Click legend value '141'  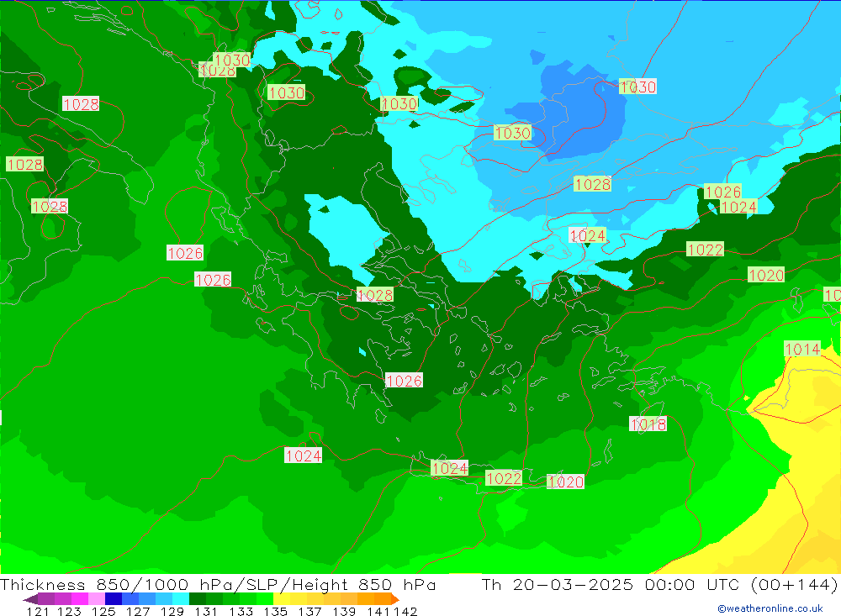[x=378, y=611]
